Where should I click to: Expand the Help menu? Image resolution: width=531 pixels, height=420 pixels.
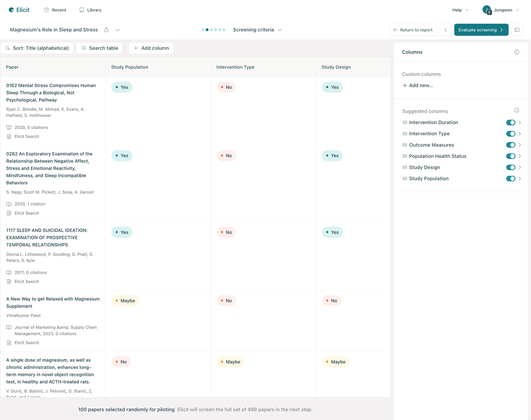[460, 10]
